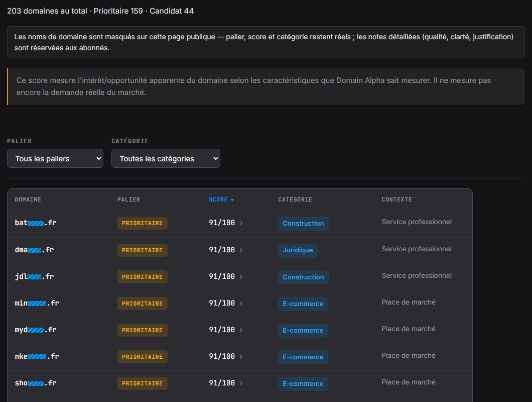Click the Prioritaire badge in the min row
The image size is (532, 402).
click(x=143, y=304)
